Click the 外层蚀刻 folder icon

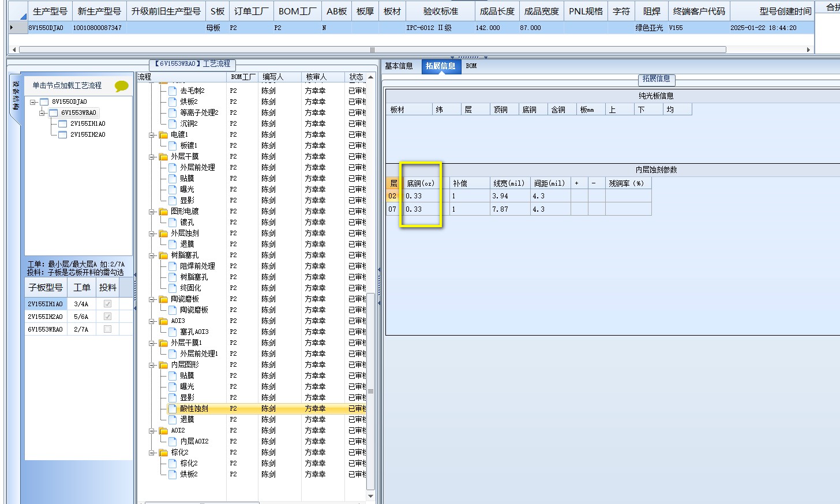click(163, 233)
